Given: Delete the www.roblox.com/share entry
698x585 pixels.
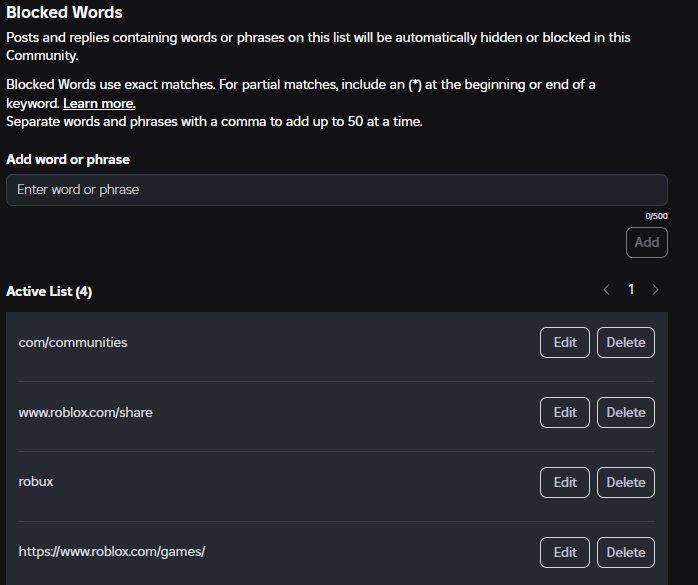Looking at the screenshot, I should [626, 412].
